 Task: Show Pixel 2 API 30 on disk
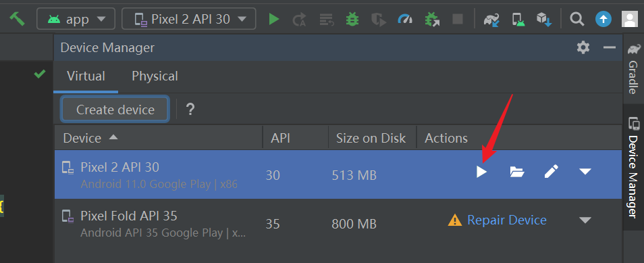coord(517,172)
